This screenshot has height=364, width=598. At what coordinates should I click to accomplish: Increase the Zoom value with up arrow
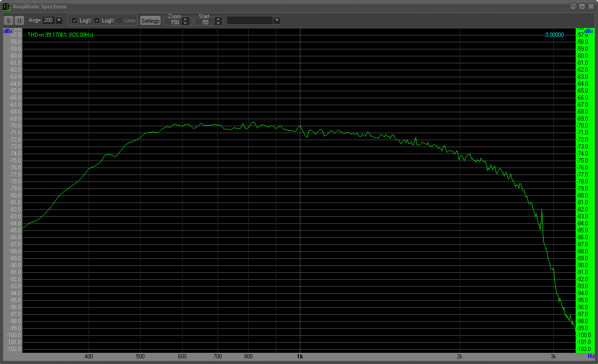point(185,19)
